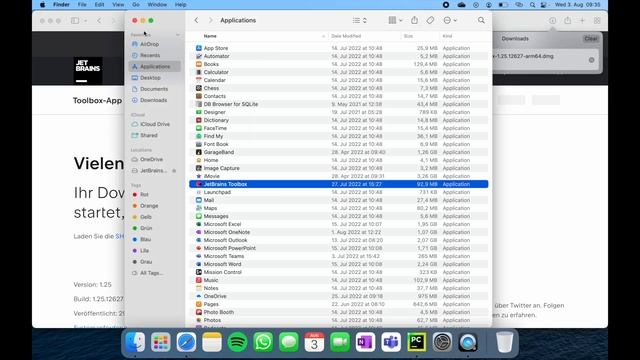Clear the Safari Downloads list
This screenshot has height=360, width=640.
[591, 38]
